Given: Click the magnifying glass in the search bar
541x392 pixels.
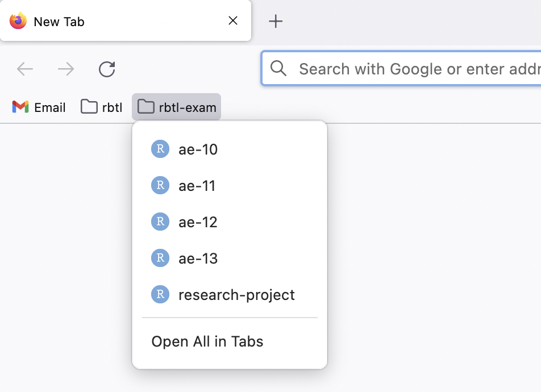Looking at the screenshot, I should [278, 68].
